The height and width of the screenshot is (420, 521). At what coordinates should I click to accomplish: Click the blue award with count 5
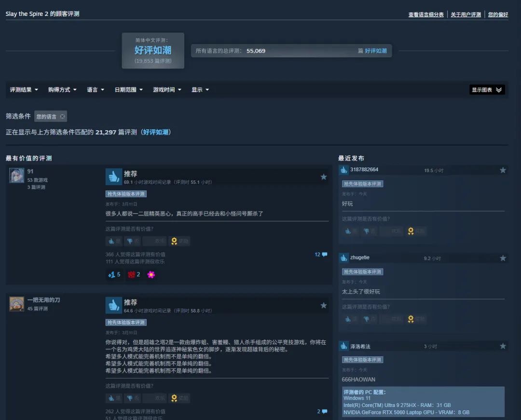pyautogui.click(x=114, y=274)
